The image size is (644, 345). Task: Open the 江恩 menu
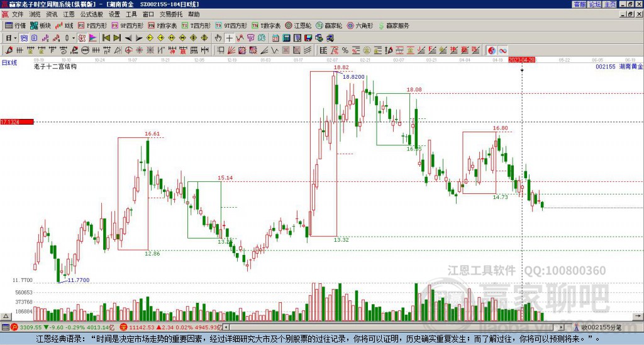tap(69, 14)
